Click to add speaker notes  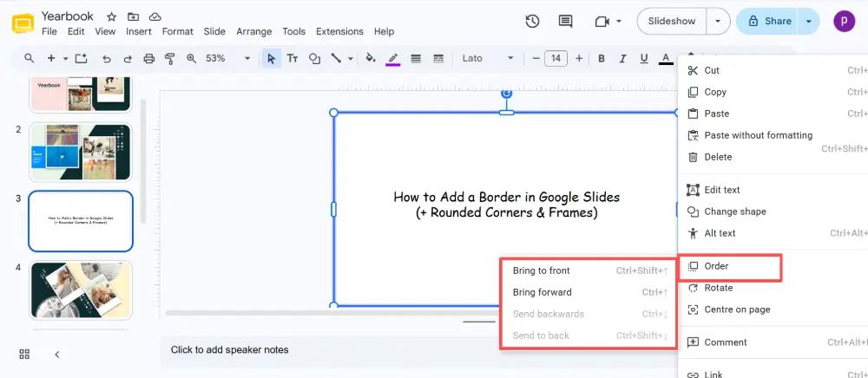229,349
